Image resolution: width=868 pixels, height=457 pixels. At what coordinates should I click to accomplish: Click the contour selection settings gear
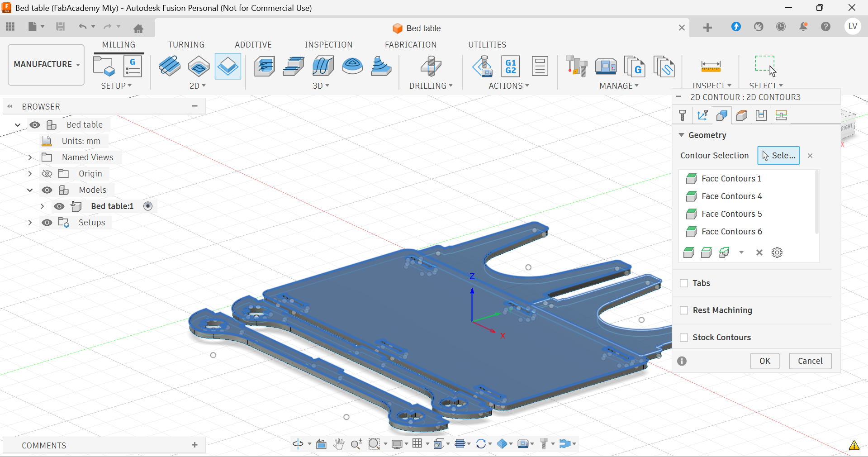(x=777, y=252)
